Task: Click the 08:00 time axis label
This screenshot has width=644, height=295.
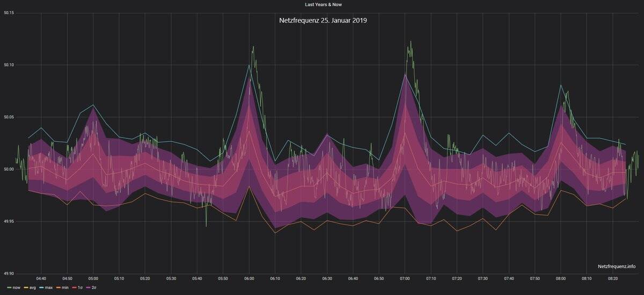Action: (x=561, y=279)
